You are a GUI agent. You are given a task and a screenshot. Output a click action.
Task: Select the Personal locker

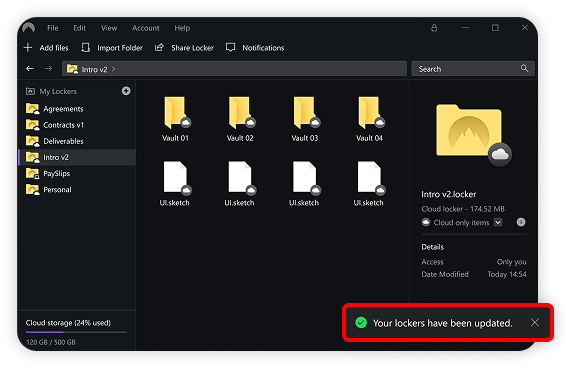click(77, 190)
